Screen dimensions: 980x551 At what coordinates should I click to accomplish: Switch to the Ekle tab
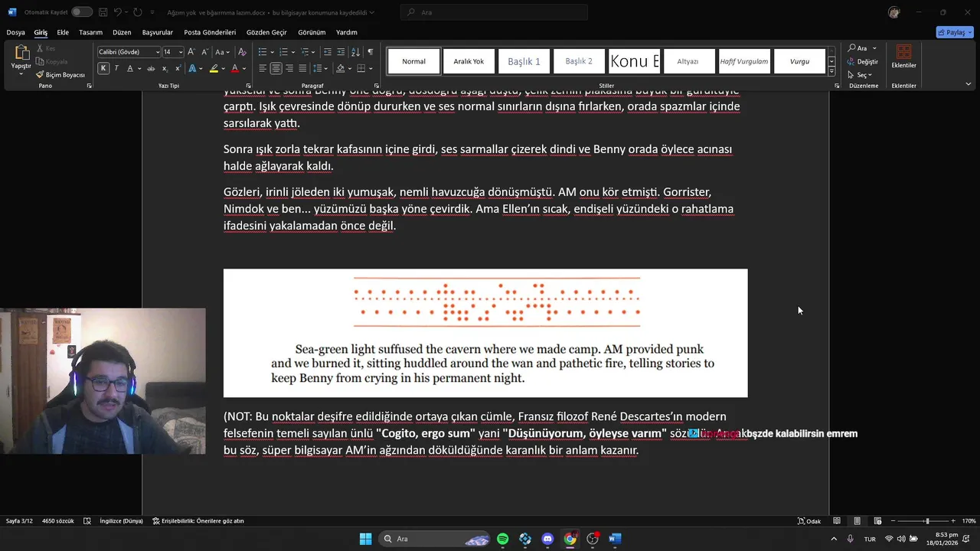click(63, 32)
